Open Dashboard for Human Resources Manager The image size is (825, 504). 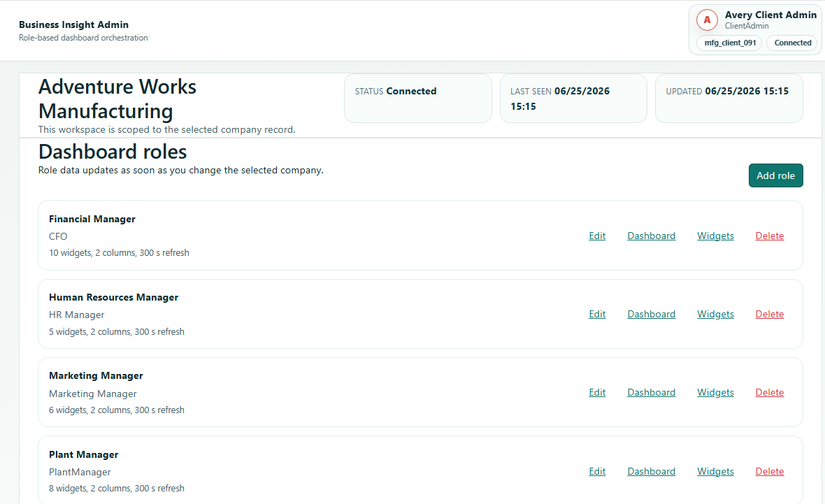pyautogui.click(x=651, y=314)
